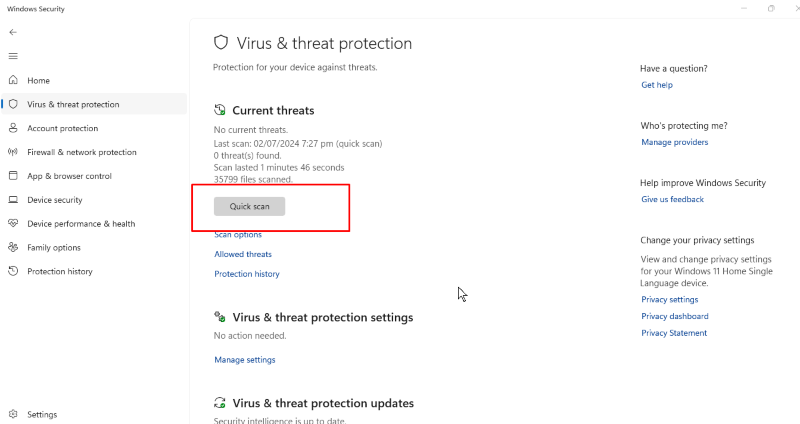The height and width of the screenshot is (424, 800).
Task: Open Protection history in the sidebar
Action: point(60,272)
